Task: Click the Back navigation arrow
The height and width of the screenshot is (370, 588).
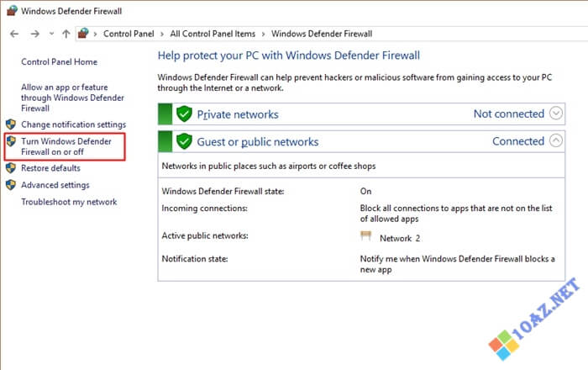Action: 14,34
